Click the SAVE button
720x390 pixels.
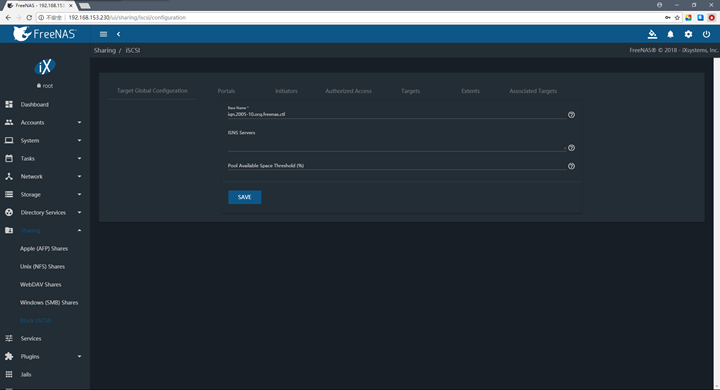(245, 197)
